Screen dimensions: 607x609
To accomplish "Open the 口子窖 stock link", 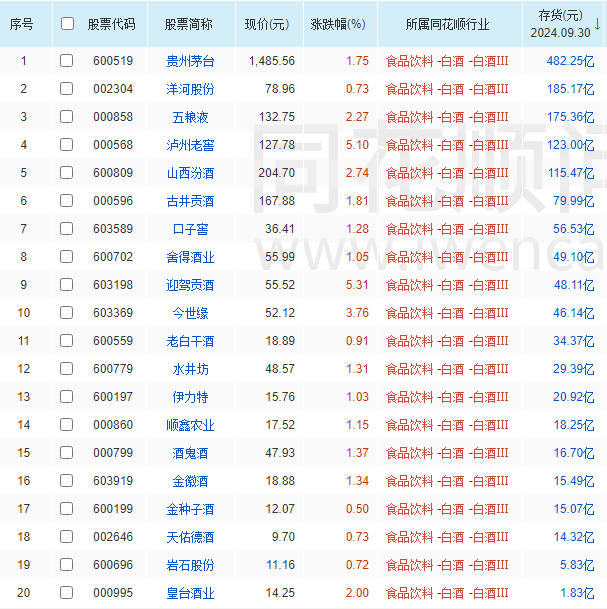I will click(x=190, y=229).
